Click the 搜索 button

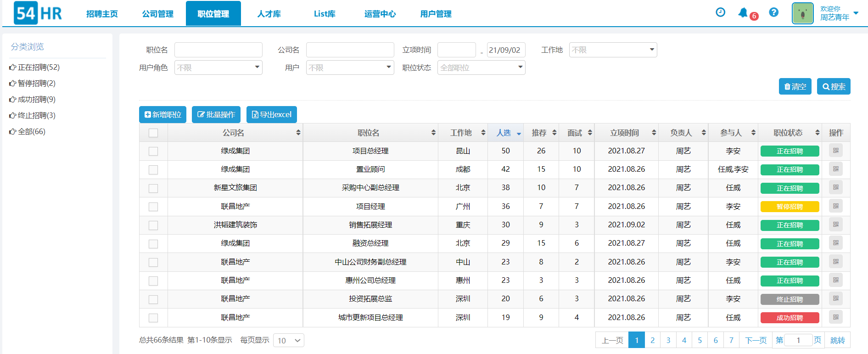pyautogui.click(x=834, y=86)
